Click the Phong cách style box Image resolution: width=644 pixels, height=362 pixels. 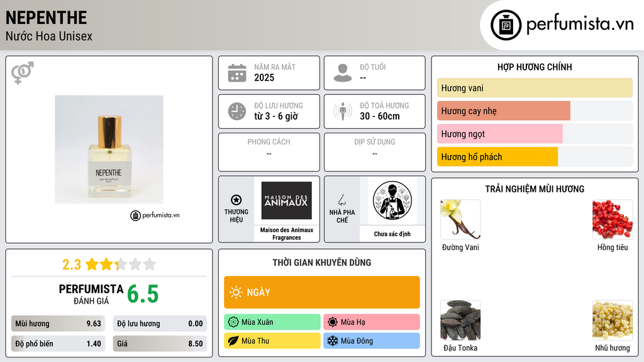269,152
